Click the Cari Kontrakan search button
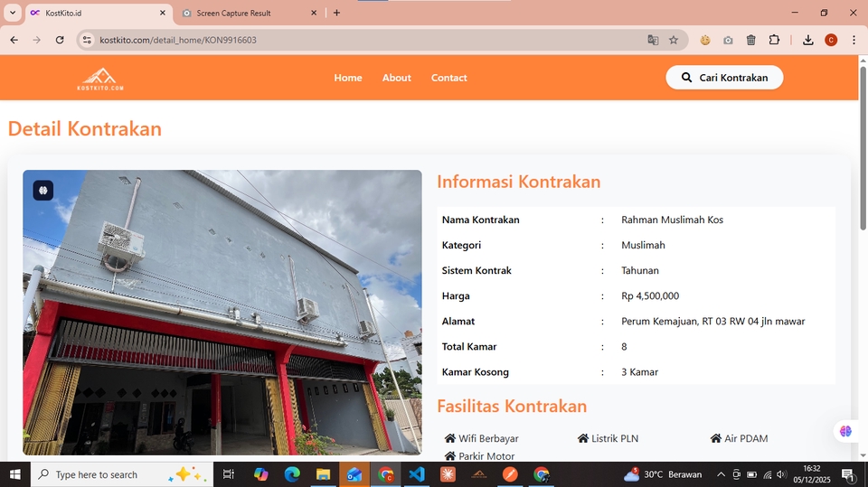The width and height of the screenshot is (868, 487). (x=724, y=78)
